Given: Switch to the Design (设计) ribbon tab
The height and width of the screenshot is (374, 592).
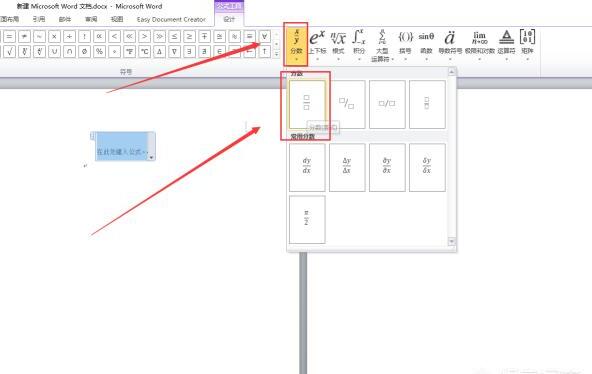Looking at the screenshot, I should 229,19.
